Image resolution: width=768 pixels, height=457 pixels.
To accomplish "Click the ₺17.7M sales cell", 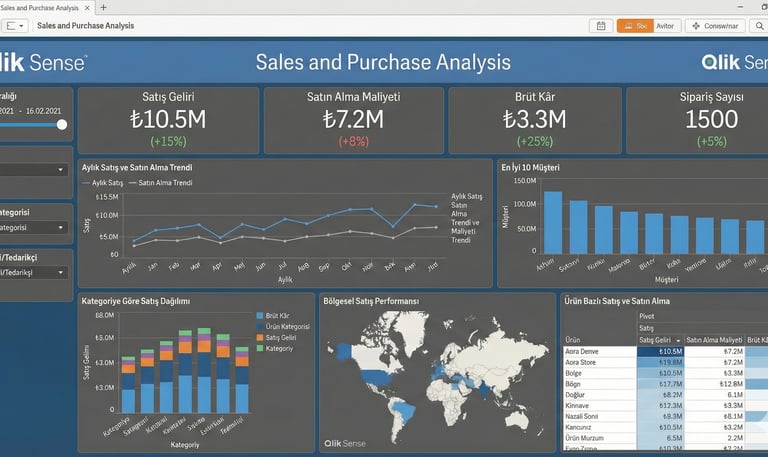I will pyautogui.click(x=661, y=384).
